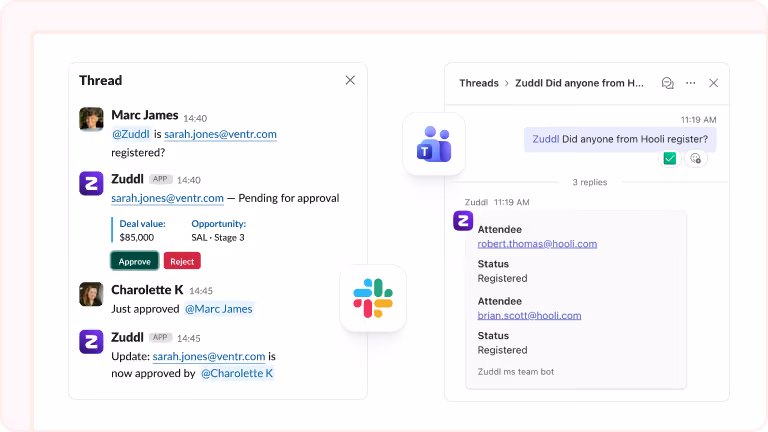The width and height of the screenshot is (768, 432).
Task: Click the Microsoft Teams logo icon
Action: (433, 144)
